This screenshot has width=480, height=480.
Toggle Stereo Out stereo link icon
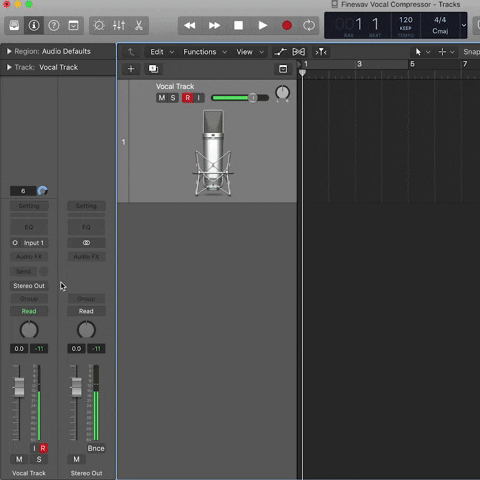tap(86, 243)
